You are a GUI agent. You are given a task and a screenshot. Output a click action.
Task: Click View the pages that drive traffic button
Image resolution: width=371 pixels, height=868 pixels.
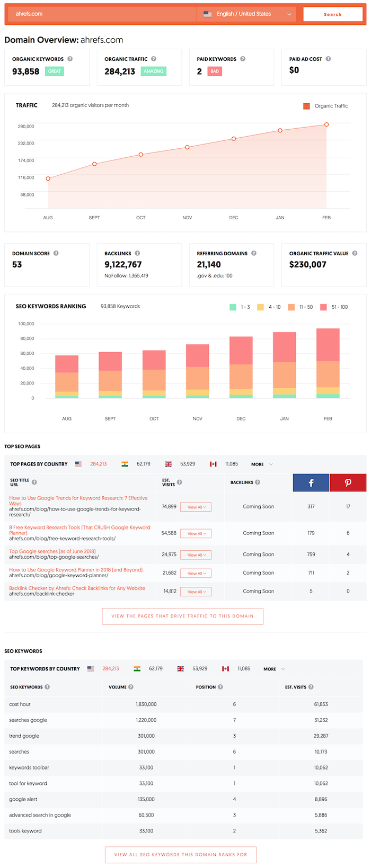tap(182, 616)
